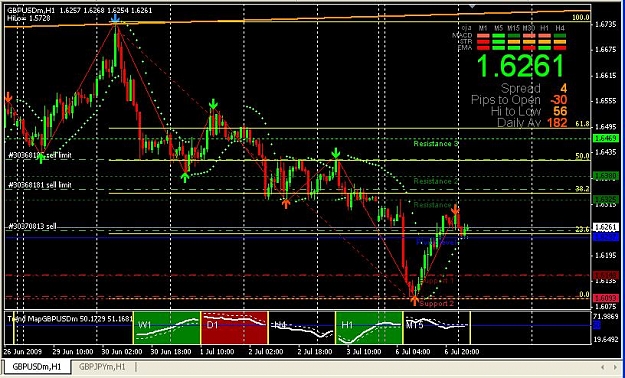Image resolution: width=625 pixels, height=378 pixels.
Task: Switch to the GBPUSDm,H1 chart tab
Action: click(x=37, y=367)
